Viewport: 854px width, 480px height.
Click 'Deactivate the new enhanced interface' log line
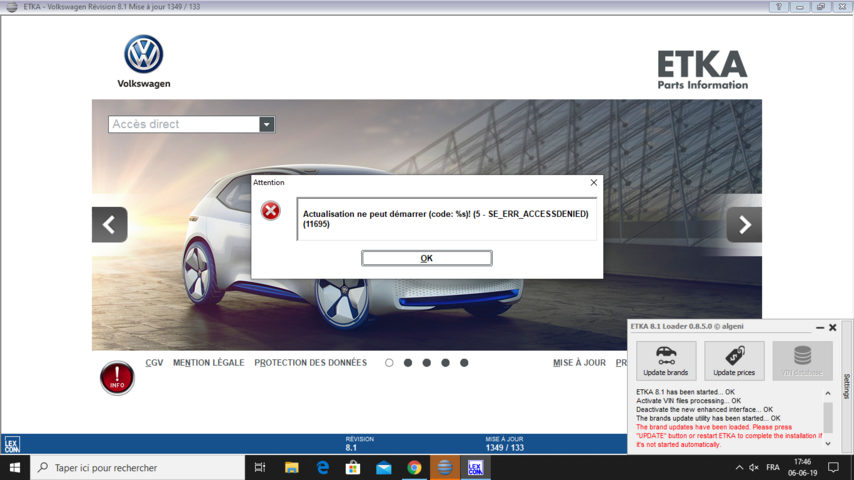coord(704,409)
